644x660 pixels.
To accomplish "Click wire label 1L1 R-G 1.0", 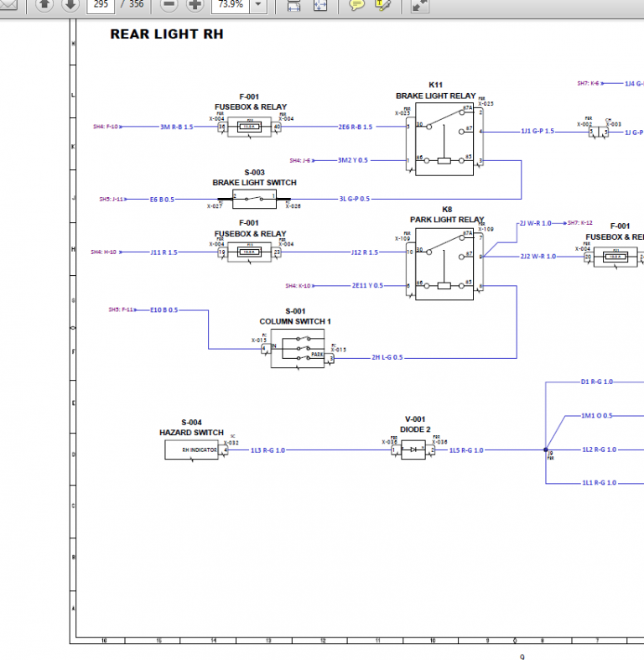I will (600, 483).
